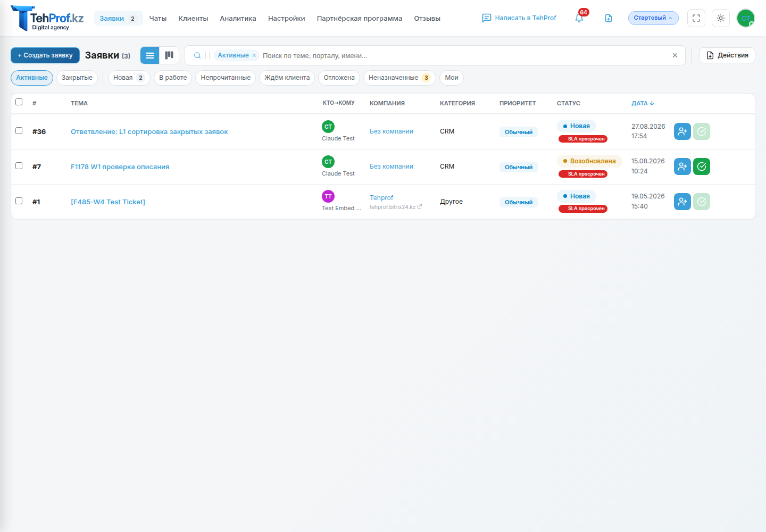Click the Создать заявку button
This screenshot has height=532, width=766.
click(x=45, y=55)
